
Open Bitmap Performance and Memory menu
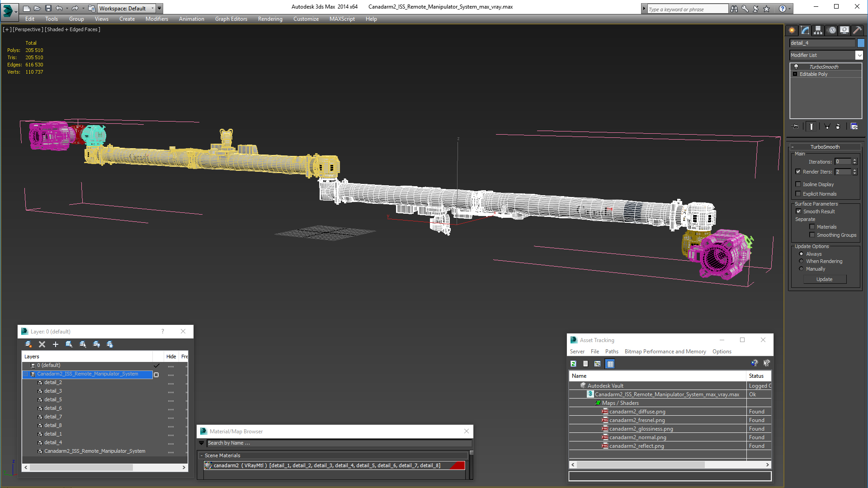click(665, 352)
